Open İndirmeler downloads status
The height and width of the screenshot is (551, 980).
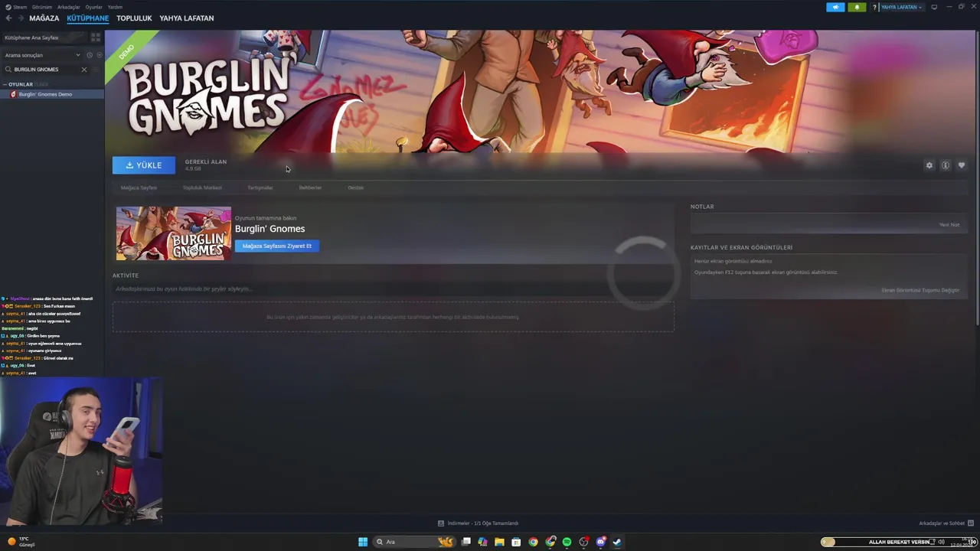pyautogui.click(x=478, y=523)
